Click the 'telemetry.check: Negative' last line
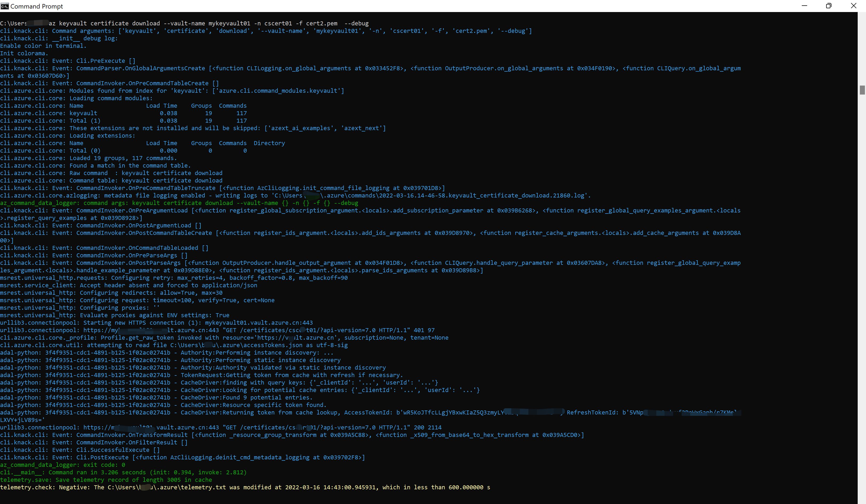Image resolution: width=866 pixels, height=504 pixels. point(245,487)
